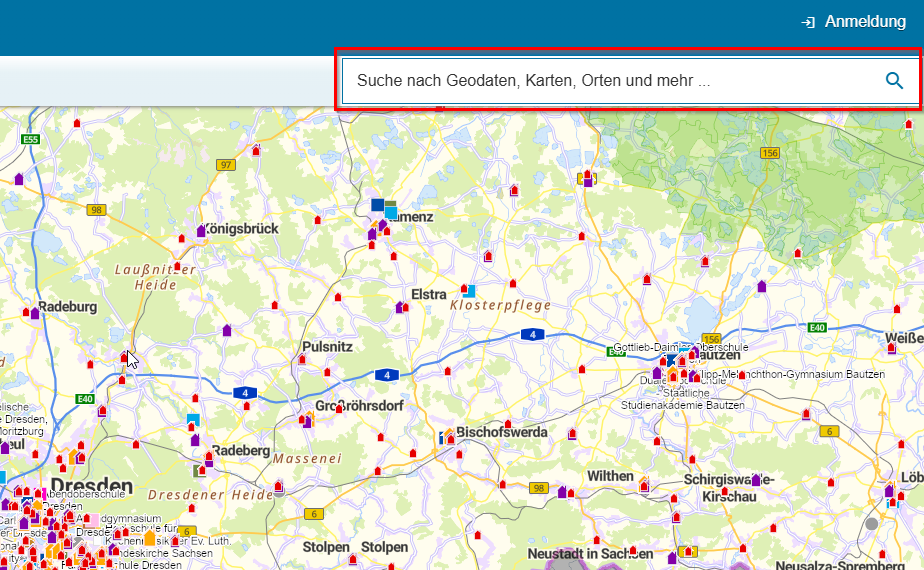Click the Pulsnitz town label
924x570 pixels.
tap(328, 347)
